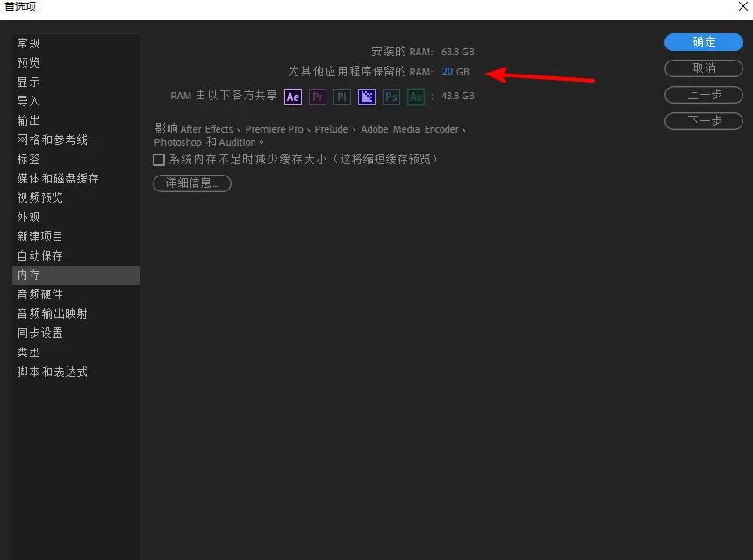
Task: Enable 系统内存不足时减少缓存大小 checkbox
Action: [159, 159]
